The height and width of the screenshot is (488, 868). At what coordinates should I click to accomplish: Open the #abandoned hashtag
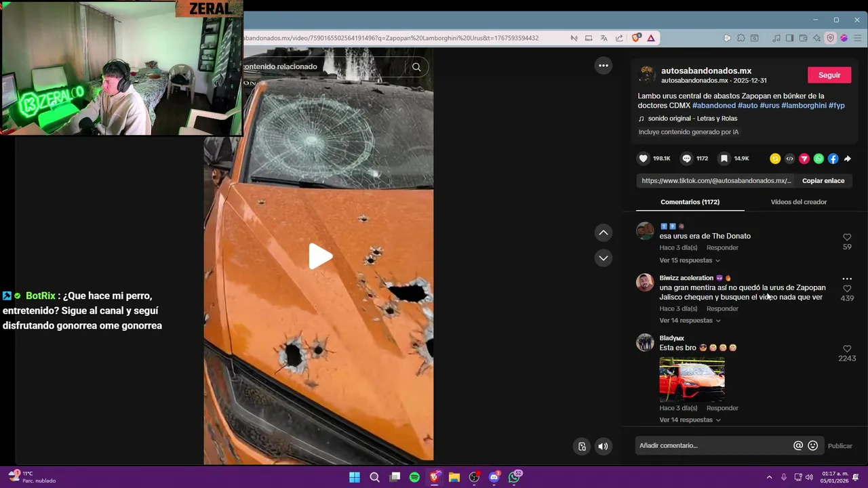714,106
